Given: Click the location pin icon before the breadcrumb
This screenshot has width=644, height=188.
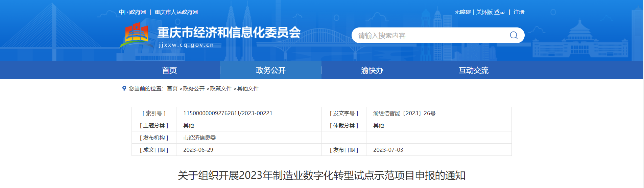Looking at the screenshot, I should (124, 88).
